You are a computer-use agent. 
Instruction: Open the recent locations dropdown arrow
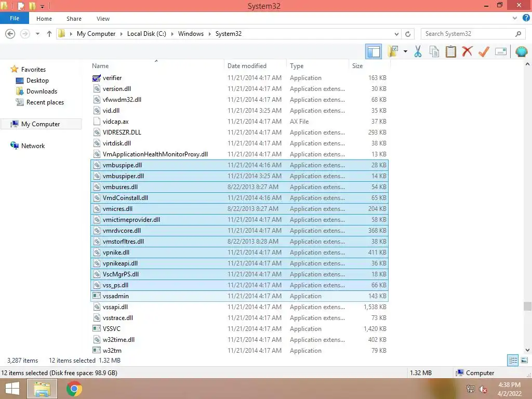(37, 34)
